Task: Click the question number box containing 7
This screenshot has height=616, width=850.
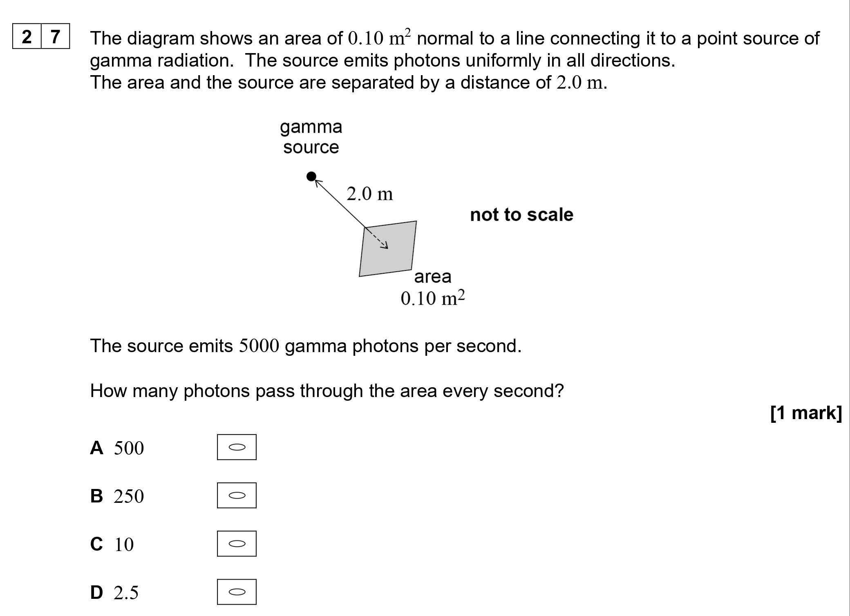Action: point(55,37)
